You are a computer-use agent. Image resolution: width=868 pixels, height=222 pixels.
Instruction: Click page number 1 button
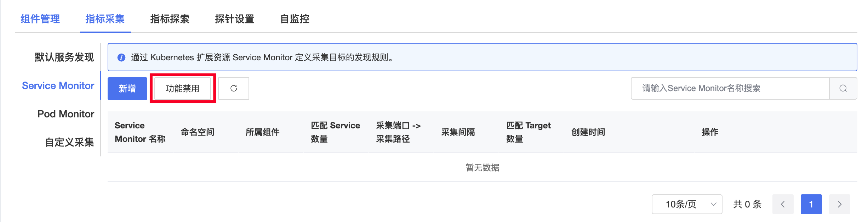click(x=811, y=204)
